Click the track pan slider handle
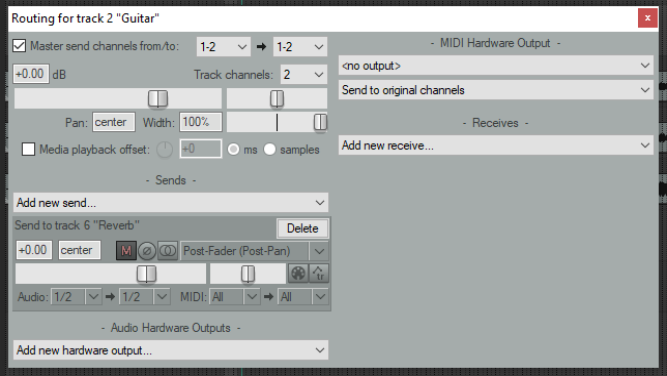The image size is (667, 376). (277, 99)
